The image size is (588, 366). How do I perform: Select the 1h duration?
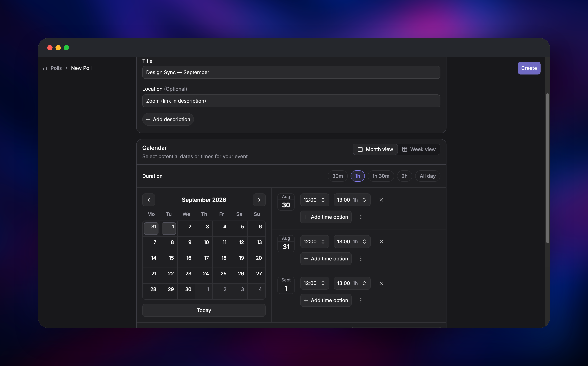358,176
